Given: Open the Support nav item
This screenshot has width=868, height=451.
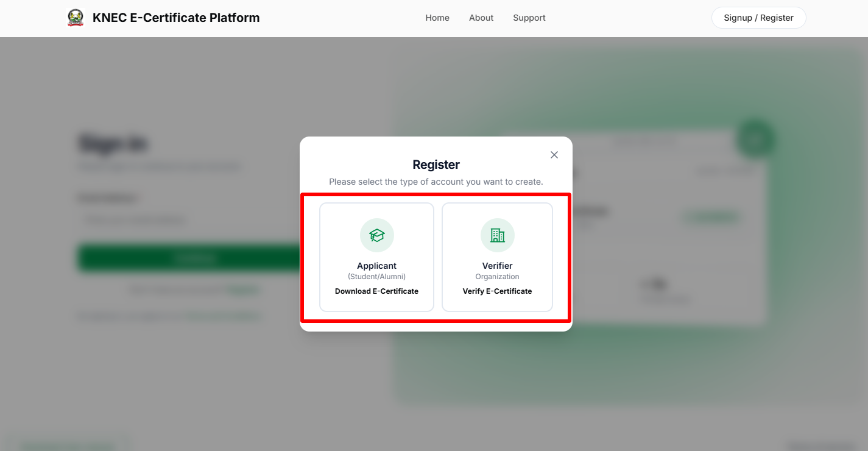Looking at the screenshot, I should tap(529, 18).
